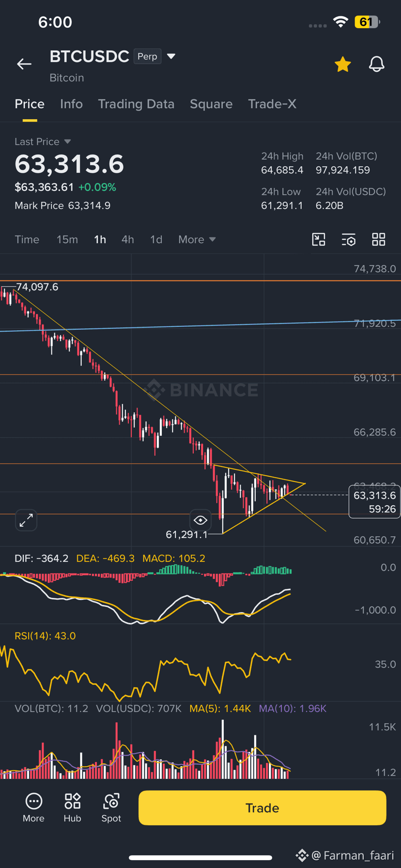Select the 15m chart interval
Viewport: 401px width, 868px height.
pos(67,239)
